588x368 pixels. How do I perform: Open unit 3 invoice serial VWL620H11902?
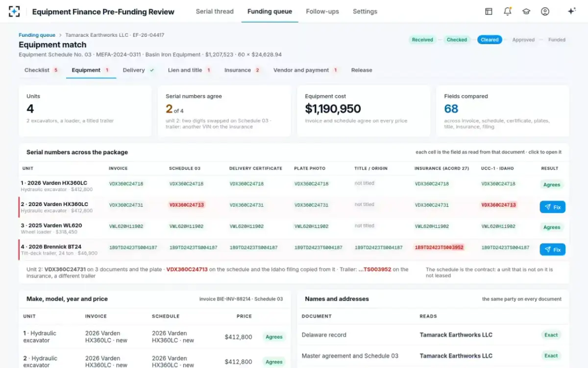pyautogui.click(x=126, y=227)
